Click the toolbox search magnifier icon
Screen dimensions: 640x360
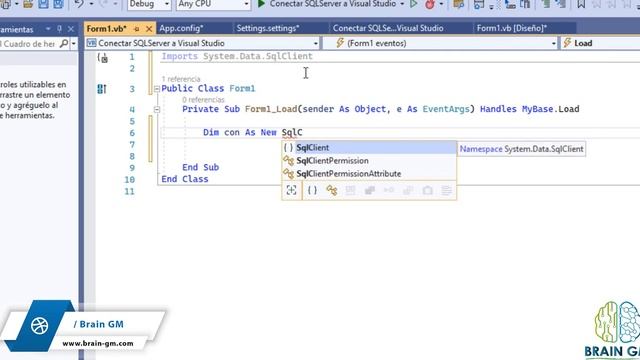[64, 43]
